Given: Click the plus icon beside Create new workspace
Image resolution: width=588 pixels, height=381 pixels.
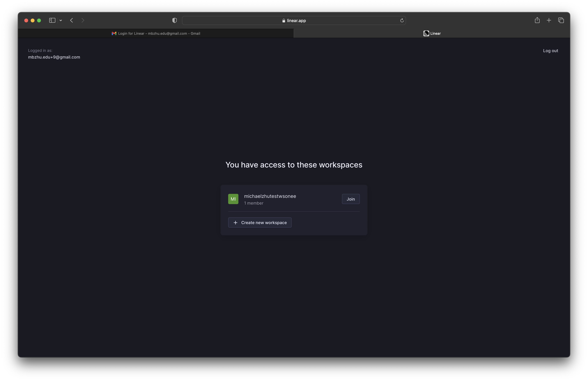Looking at the screenshot, I should pos(235,222).
